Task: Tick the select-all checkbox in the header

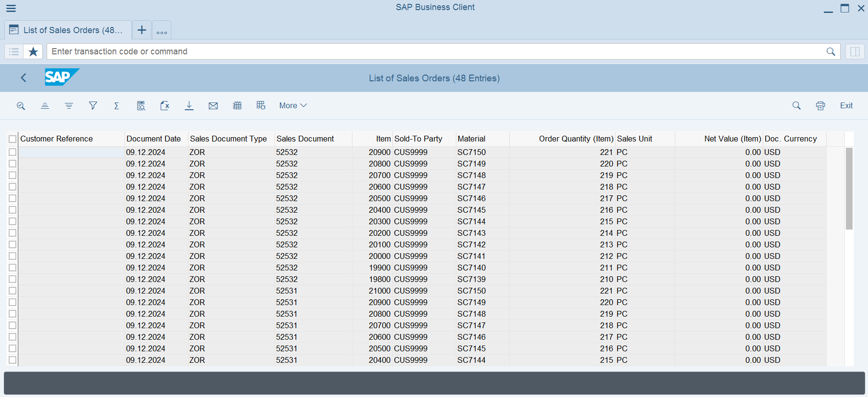Action: pyautogui.click(x=13, y=139)
